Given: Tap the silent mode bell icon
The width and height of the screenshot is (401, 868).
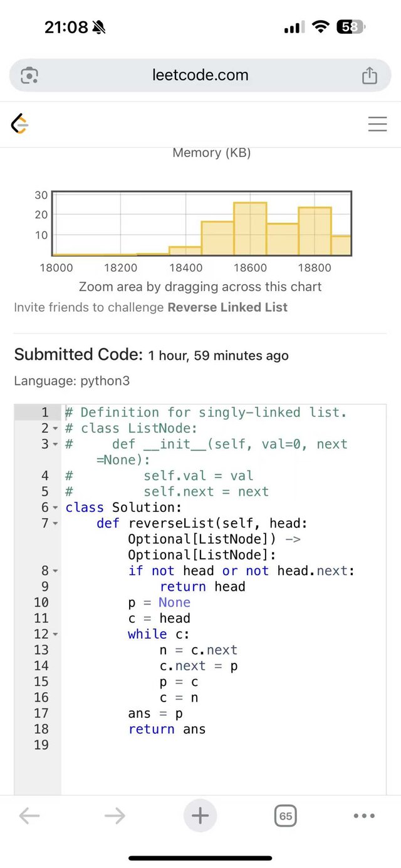Looking at the screenshot, I should coord(99,27).
